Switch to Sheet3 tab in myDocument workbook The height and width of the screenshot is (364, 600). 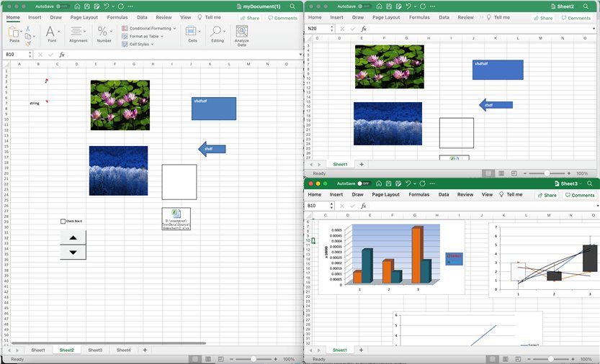95,350
